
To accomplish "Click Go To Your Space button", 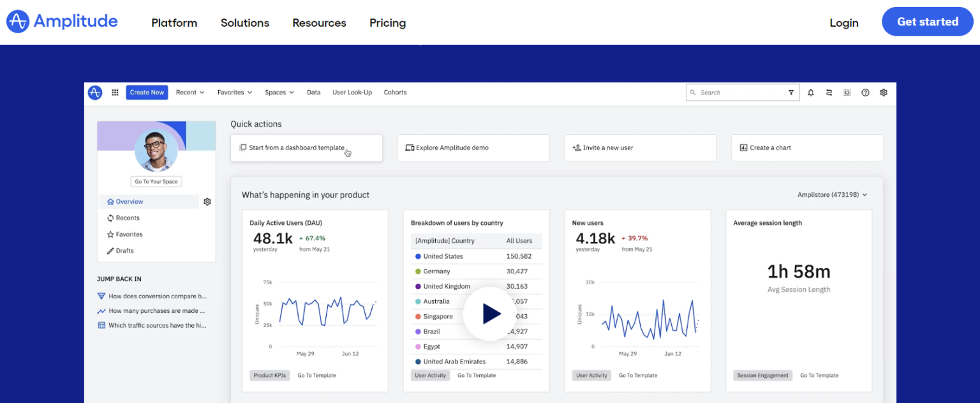I will click(x=156, y=181).
